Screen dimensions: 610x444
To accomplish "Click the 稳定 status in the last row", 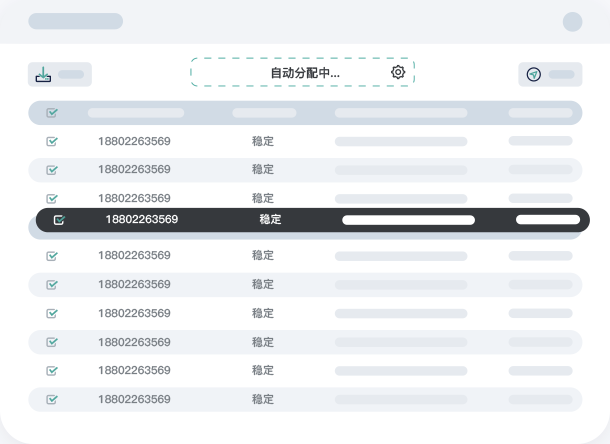I will click(263, 399).
